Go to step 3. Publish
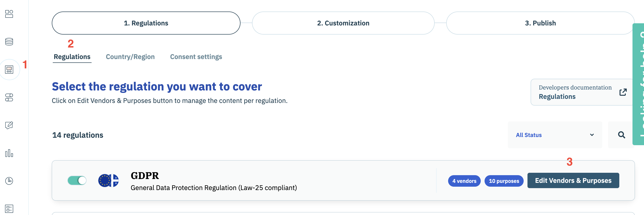This screenshot has height=215, width=644. (540, 23)
